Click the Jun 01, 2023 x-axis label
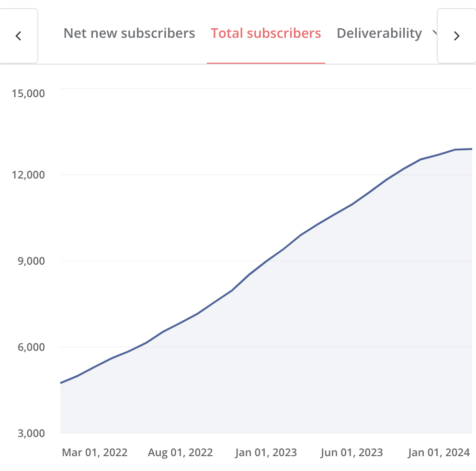This screenshot has width=476, height=471. click(x=352, y=452)
